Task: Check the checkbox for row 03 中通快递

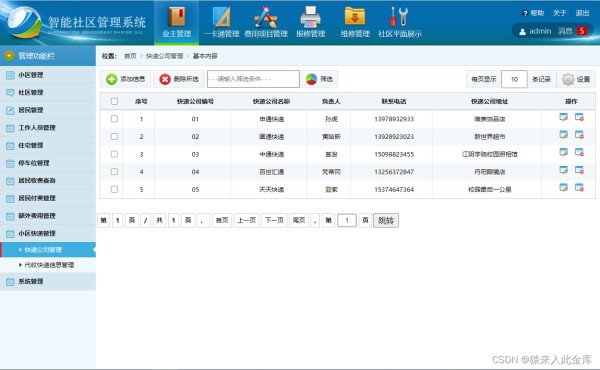Action: click(x=114, y=154)
